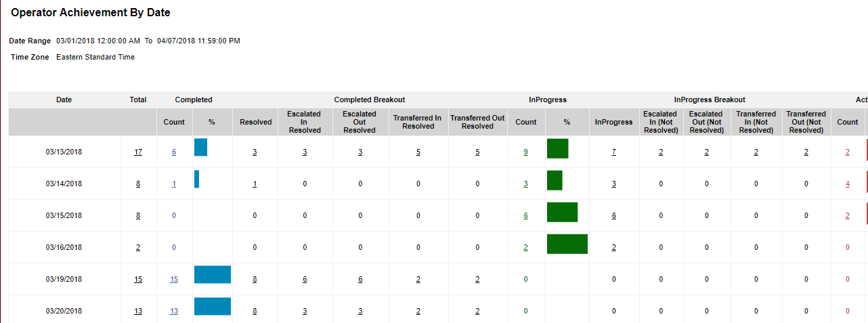Click InProgress count 6 for 03/15/2018
Viewport: 868px width, 323px height.
point(525,215)
